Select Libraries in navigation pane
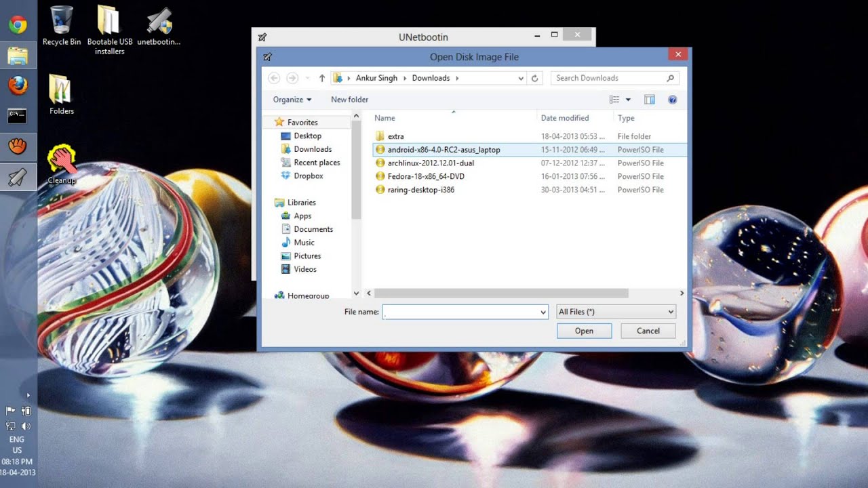 coord(301,203)
